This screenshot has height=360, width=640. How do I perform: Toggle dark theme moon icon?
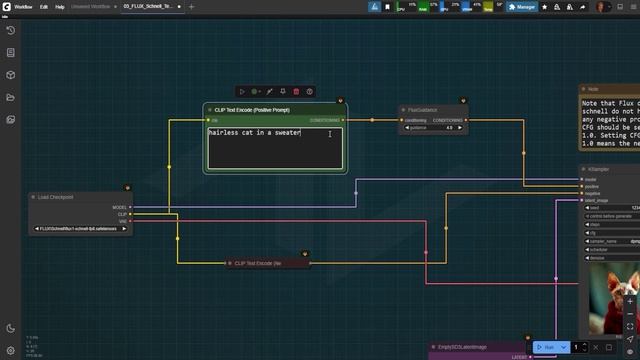click(x=11, y=328)
